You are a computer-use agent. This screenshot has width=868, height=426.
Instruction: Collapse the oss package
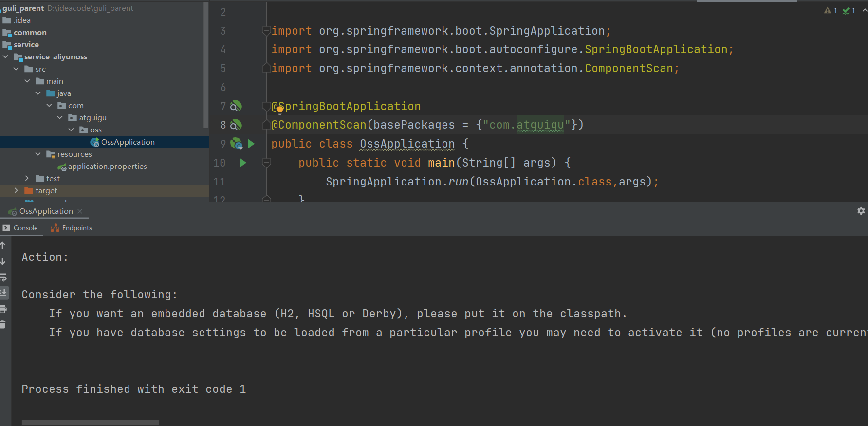point(71,130)
